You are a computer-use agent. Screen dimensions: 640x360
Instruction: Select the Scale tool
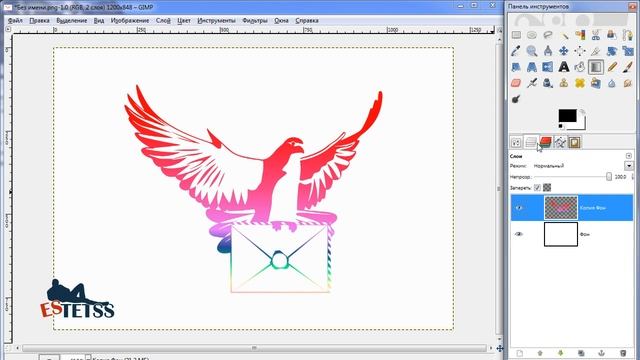coord(627,51)
